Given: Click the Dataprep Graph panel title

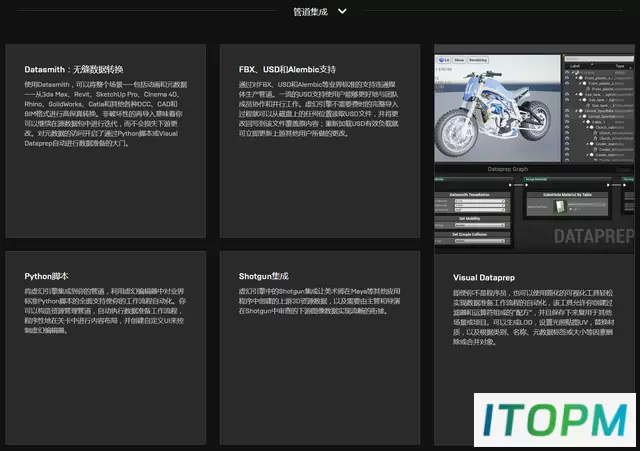Looking at the screenshot, I should 508,169.
